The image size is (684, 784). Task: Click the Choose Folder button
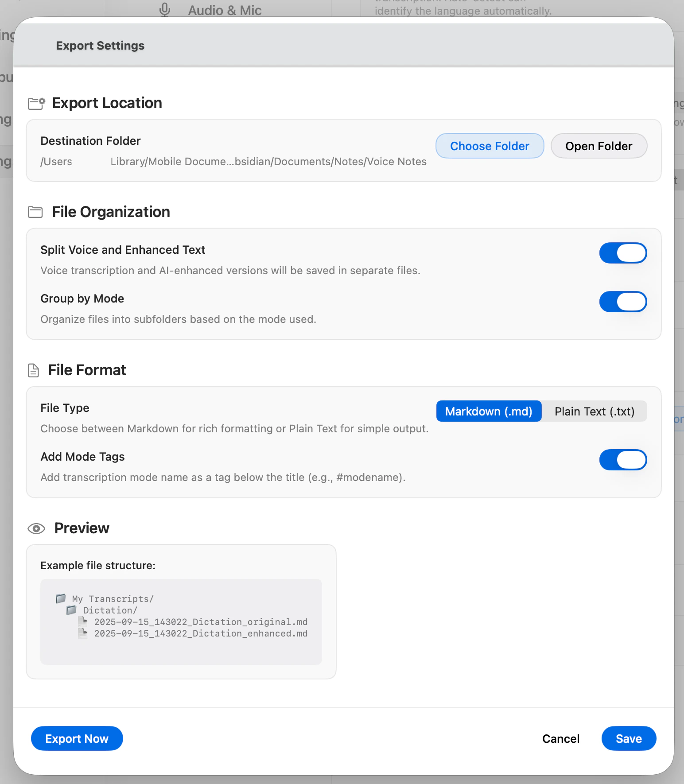pos(490,146)
